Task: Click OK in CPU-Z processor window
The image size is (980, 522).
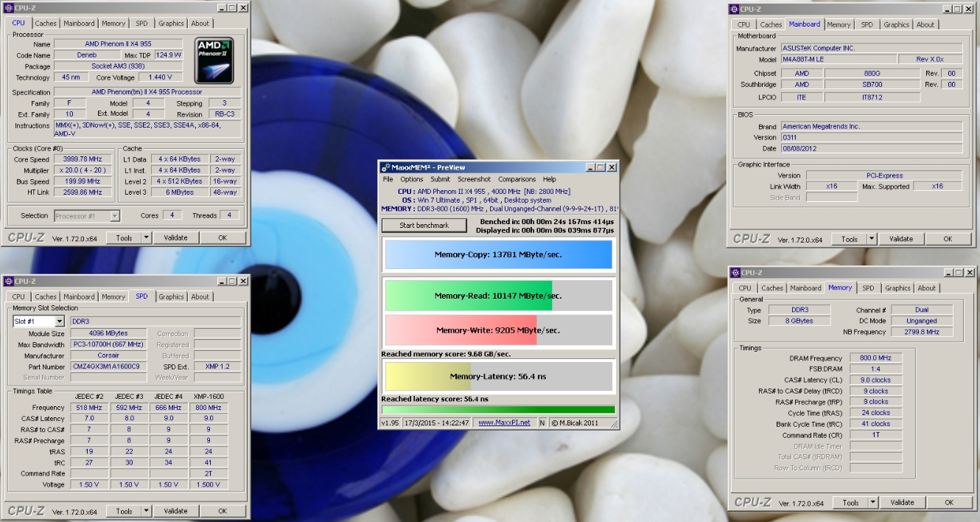Action: click(x=223, y=237)
